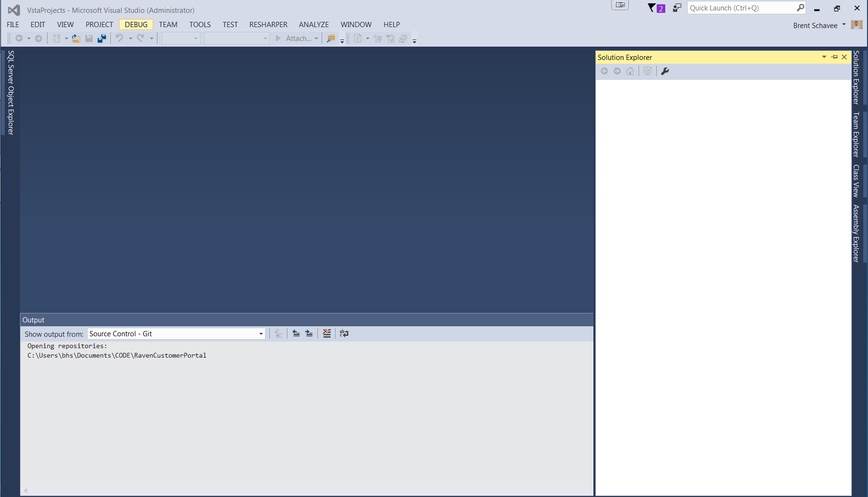The width and height of the screenshot is (868, 497).
Task: Open the notifications flag icon
Action: pos(656,8)
